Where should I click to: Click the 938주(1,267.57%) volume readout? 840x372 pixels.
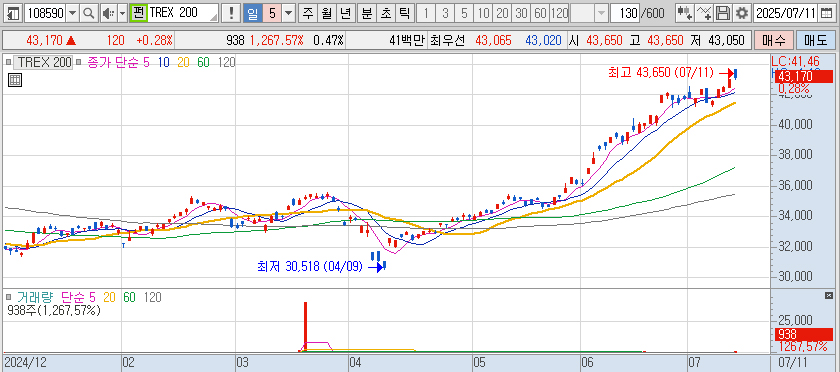pos(54,310)
